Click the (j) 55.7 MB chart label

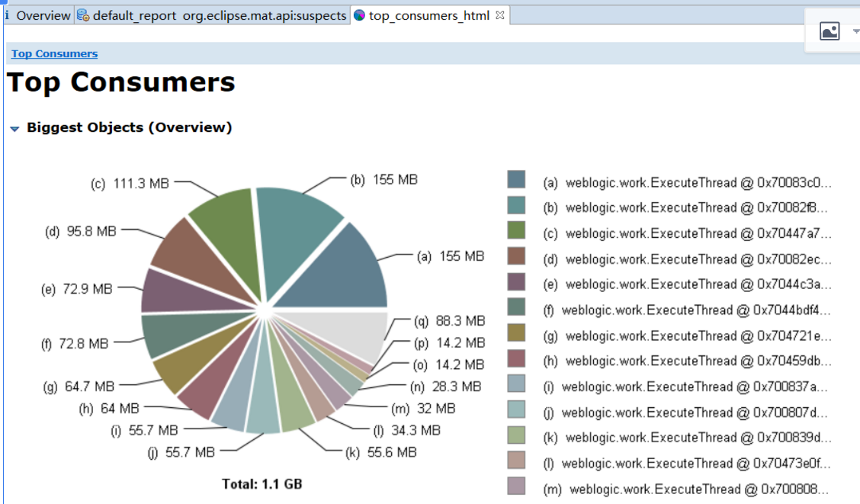181,453
